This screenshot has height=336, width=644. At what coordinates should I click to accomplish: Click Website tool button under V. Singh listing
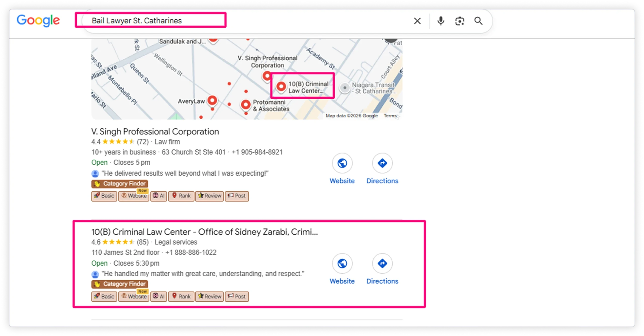tap(134, 196)
